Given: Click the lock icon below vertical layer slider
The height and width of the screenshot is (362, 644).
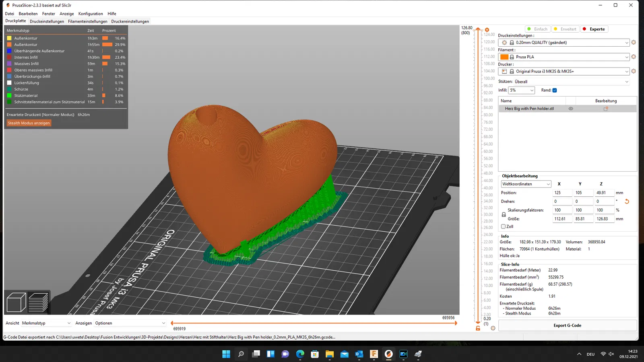Looking at the screenshot, I should [478, 328].
